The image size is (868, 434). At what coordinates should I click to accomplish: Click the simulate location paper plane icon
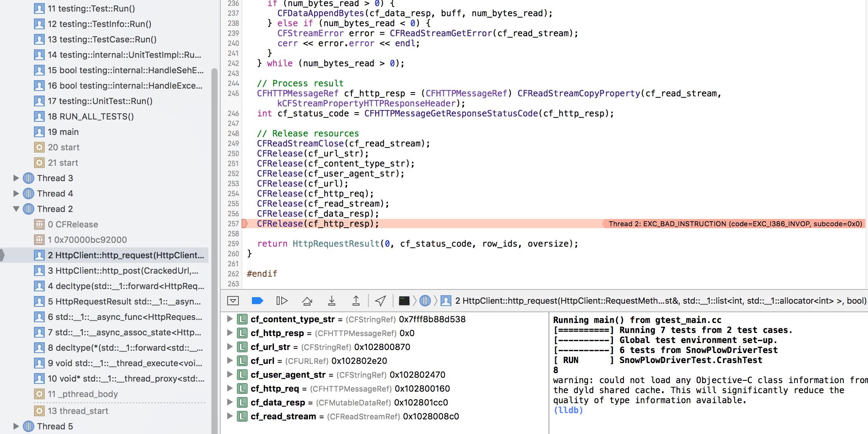click(x=380, y=301)
